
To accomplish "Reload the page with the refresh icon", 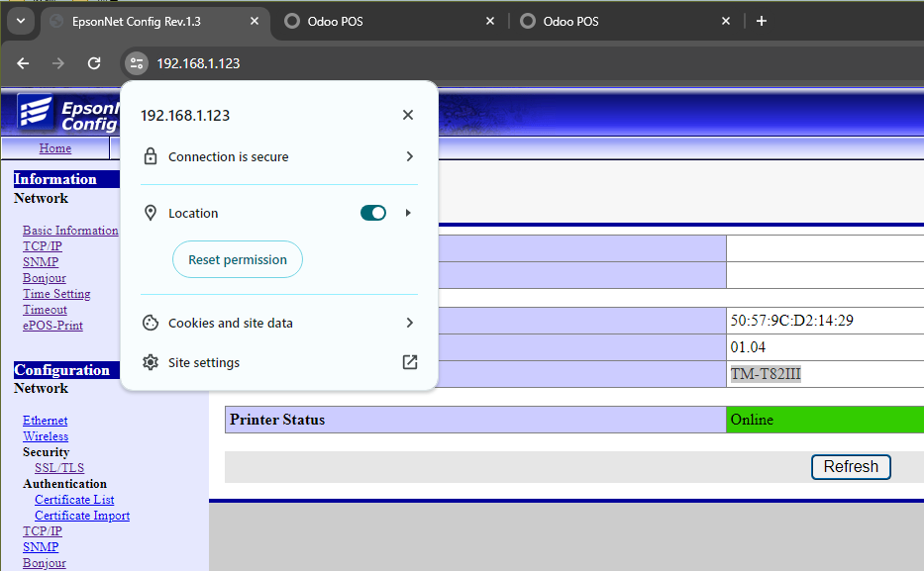I will (x=94, y=63).
